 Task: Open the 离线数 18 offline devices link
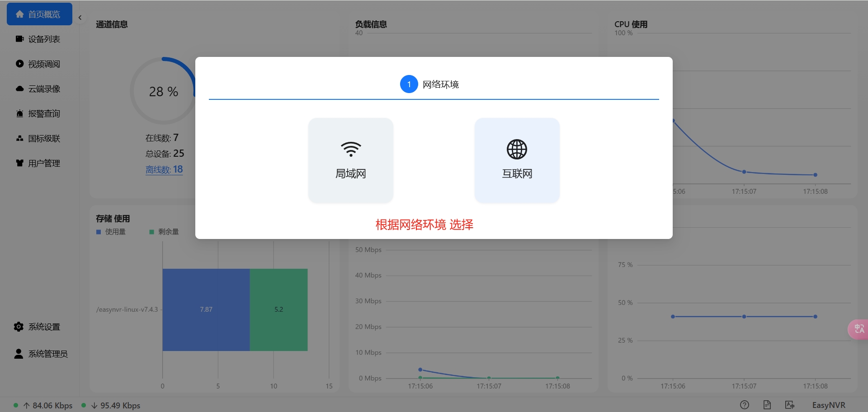click(164, 169)
